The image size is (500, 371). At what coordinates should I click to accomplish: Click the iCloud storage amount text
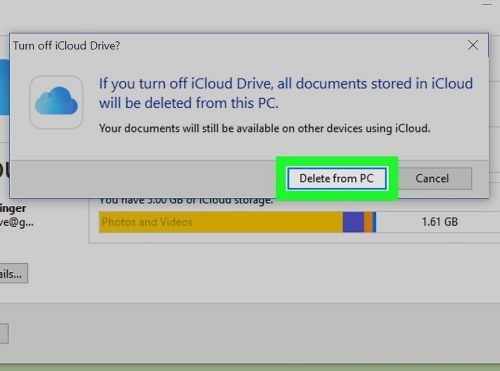pyautogui.click(x=186, y=201)
